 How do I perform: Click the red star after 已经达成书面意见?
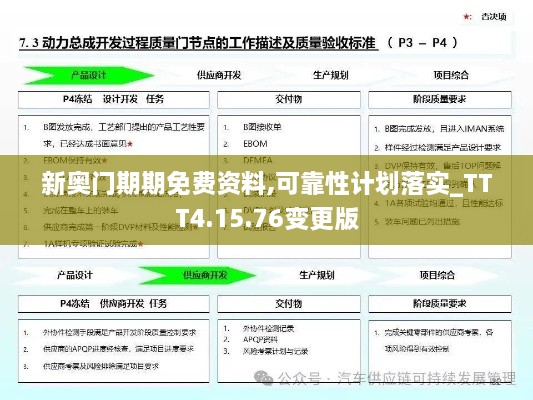tap(130, 144)
